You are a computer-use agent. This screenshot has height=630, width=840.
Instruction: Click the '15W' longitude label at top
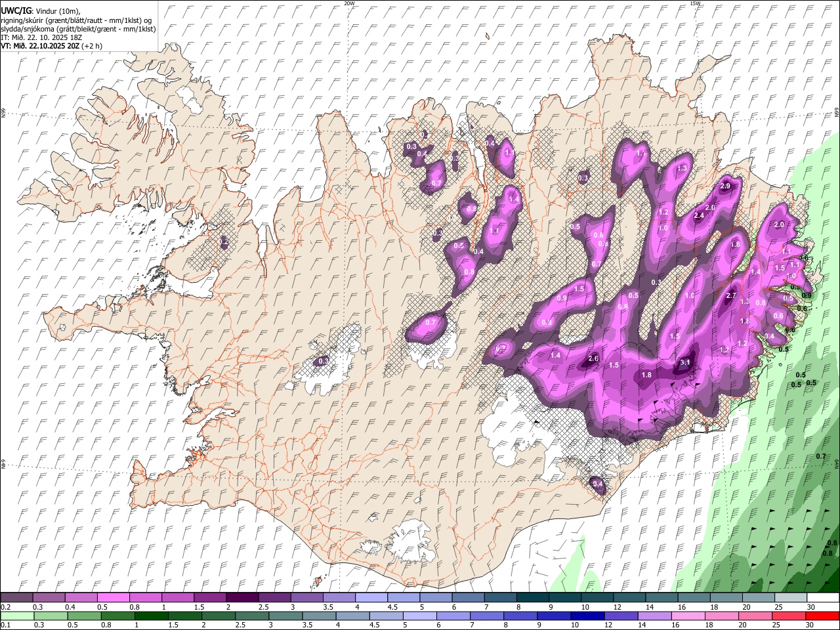694,3
